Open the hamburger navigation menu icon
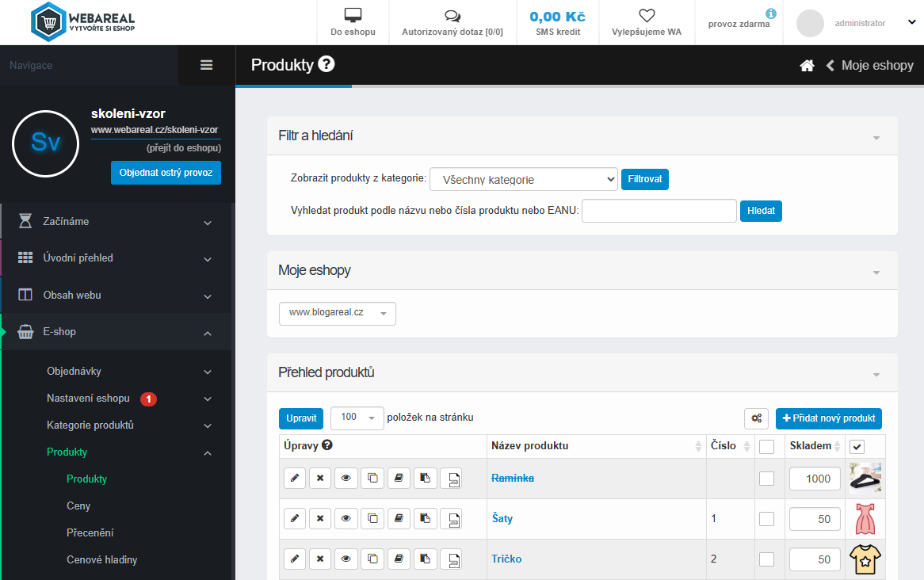 pyautogui.click(x=207, y=65)
